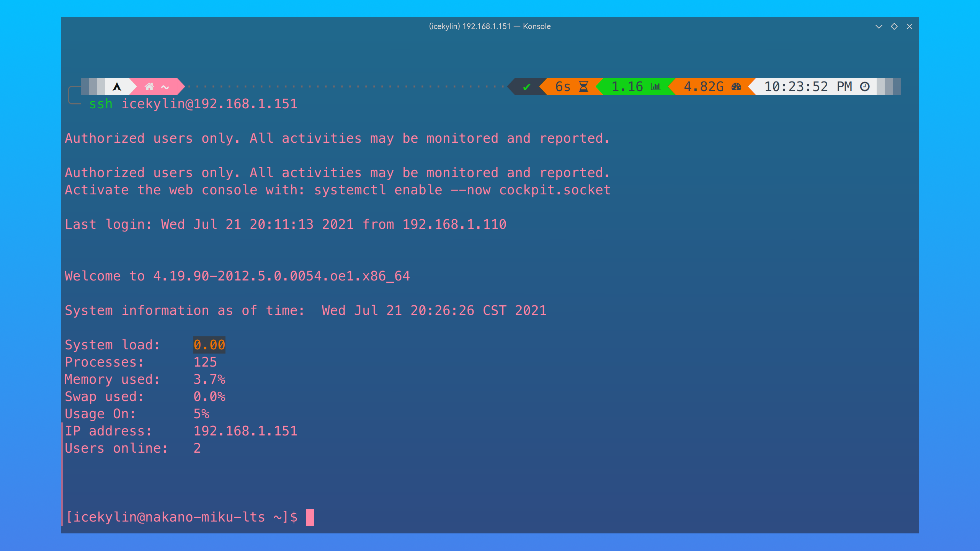
Task: Maximize the Konsole window
Action: tap(894, 26)
